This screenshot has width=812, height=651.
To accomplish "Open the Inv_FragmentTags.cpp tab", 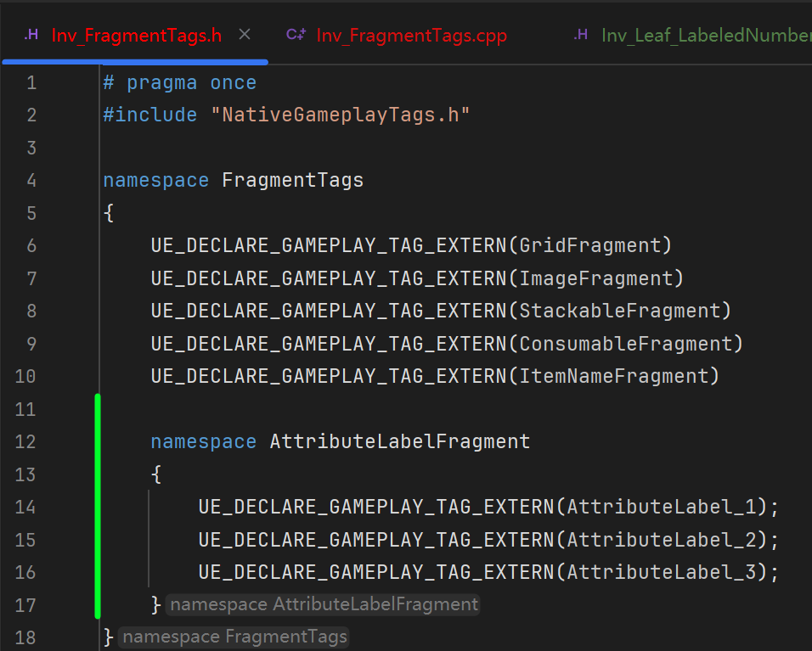I will click(x=412, y=35).
